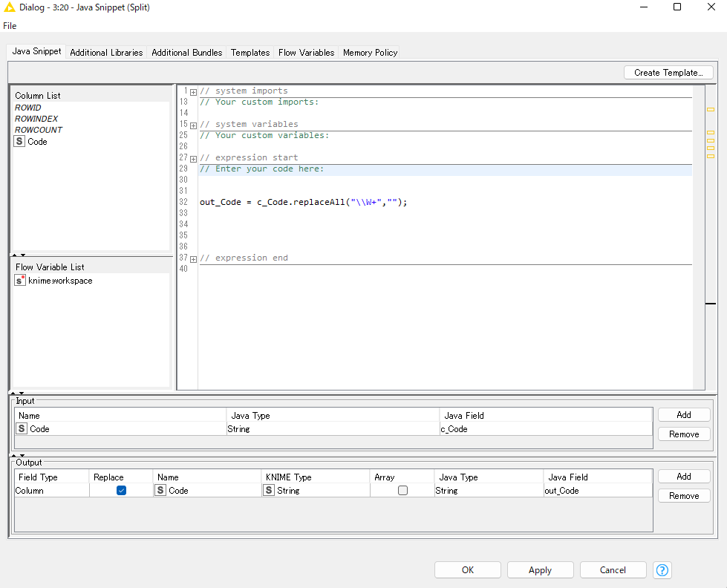The width and height of the screenshot is (727, 588).
Task: Expand the system variables fold on line 15
Action: (193, 125)
